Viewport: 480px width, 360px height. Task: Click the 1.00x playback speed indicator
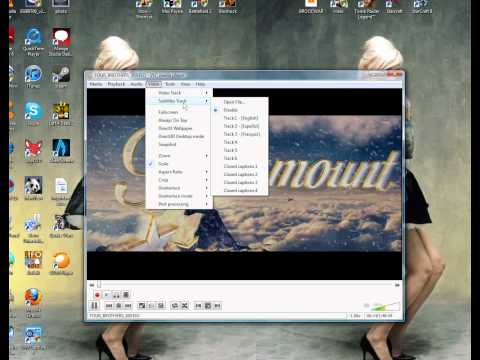coord(356,316)
